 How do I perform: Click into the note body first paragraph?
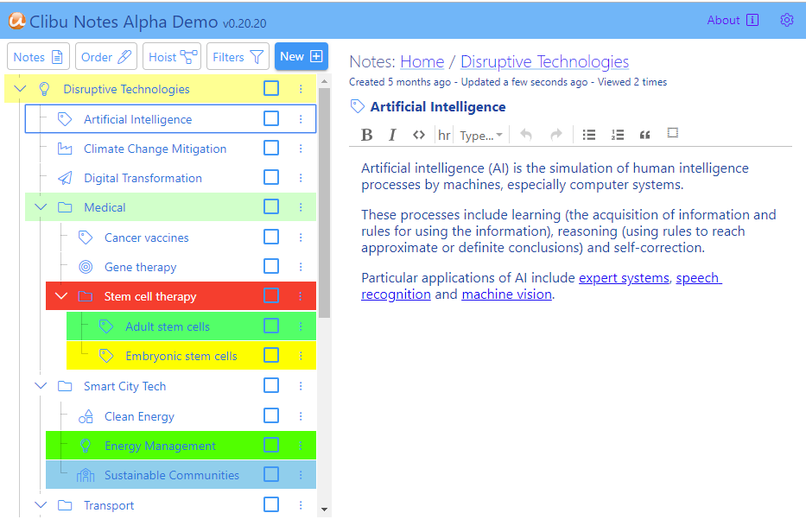coord(555,176)
